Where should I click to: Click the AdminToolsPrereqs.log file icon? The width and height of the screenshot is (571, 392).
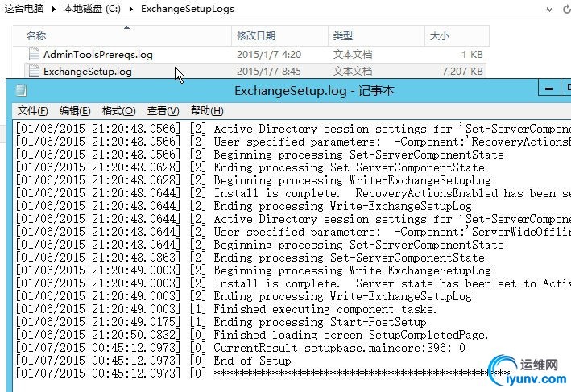pos(34,54)
